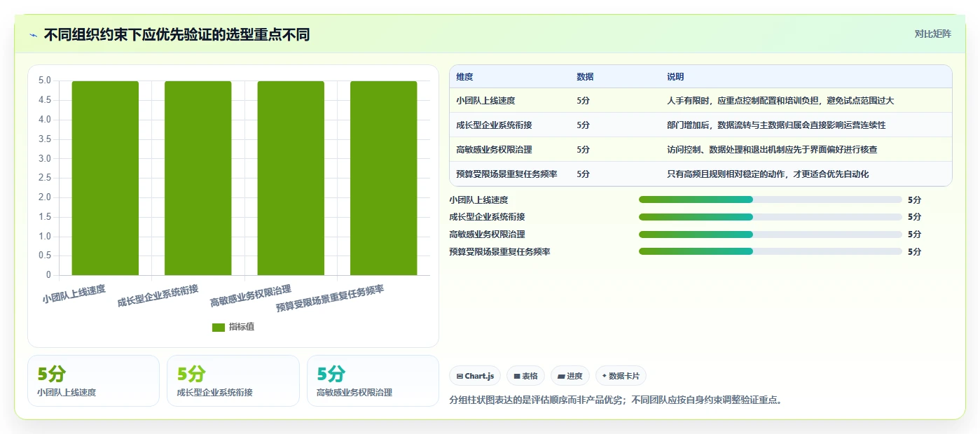Click the 表格 chip
The image size is (980, 434).
pos(525,376)
